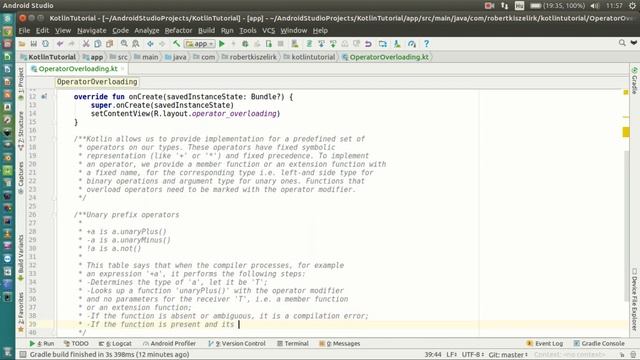Open the Git: master branch selector

(509, 354)
